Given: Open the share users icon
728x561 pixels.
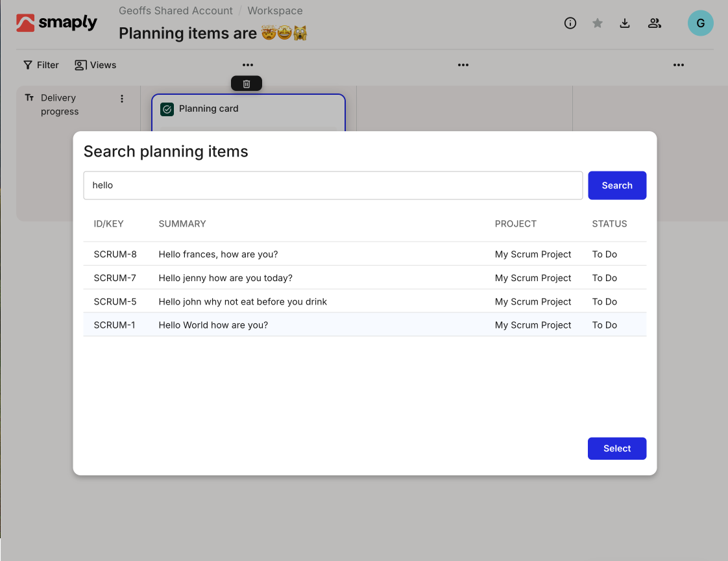Looking at the screenshot, I should point(655,23).
